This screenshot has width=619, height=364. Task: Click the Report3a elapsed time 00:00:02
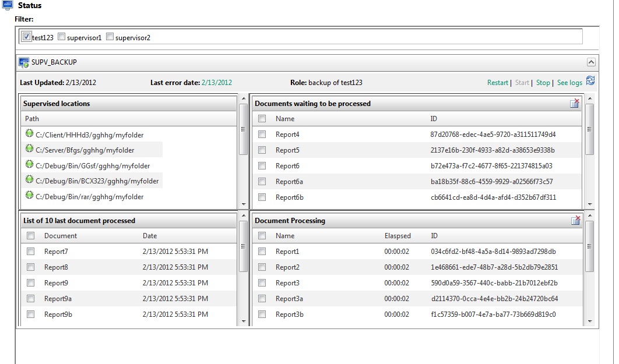coord(397,299)
